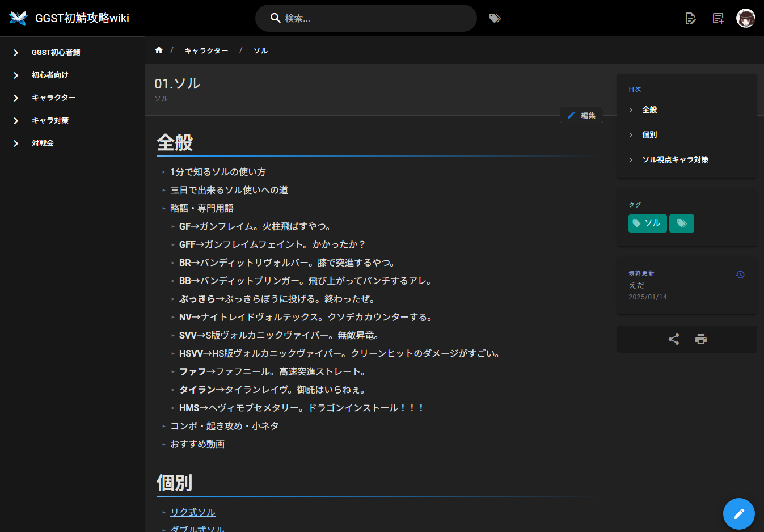The image size is (764, 532).
Task: Click the home breadcrumb icon
Action: 159,50
